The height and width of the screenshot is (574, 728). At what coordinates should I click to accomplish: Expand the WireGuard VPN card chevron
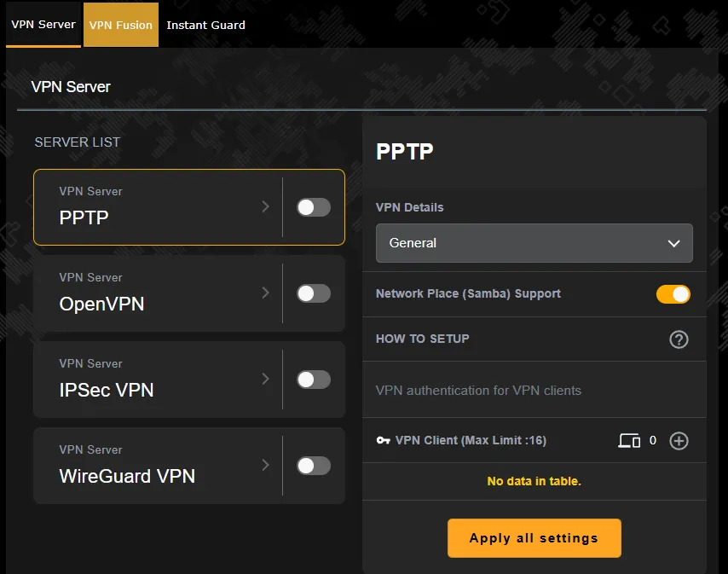coord(265,466)
